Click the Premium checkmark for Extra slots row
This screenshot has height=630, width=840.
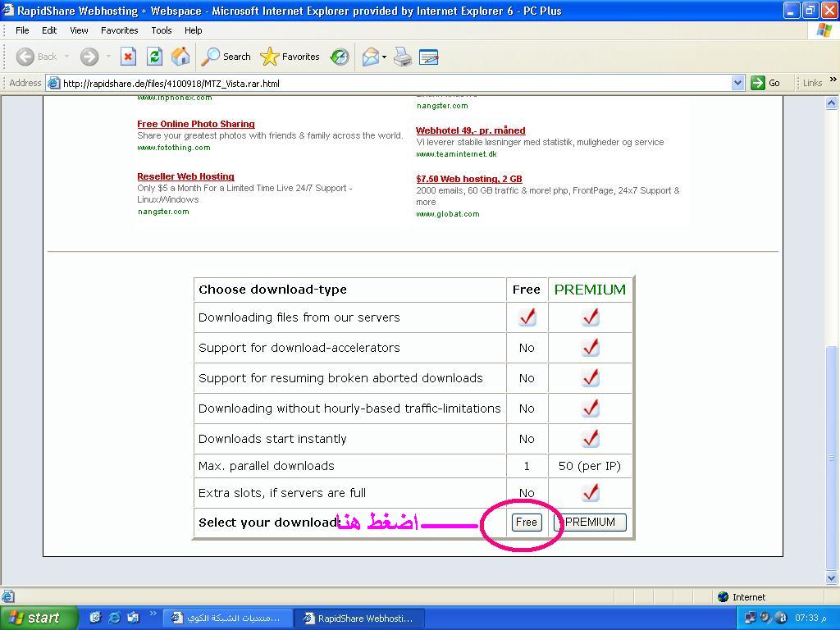591,492
